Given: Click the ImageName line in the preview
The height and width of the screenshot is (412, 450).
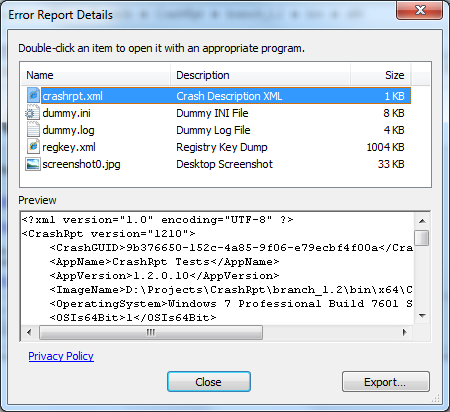Looking at the screenshot, I should [x=231, y=290].
